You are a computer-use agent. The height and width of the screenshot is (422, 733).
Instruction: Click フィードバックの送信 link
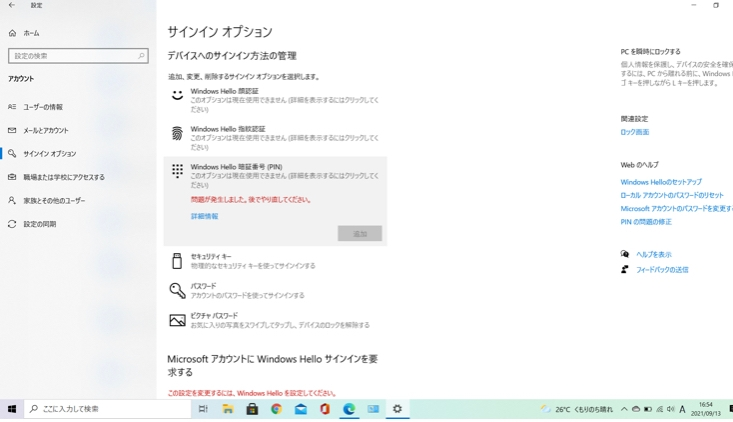[x=662, y=270]
